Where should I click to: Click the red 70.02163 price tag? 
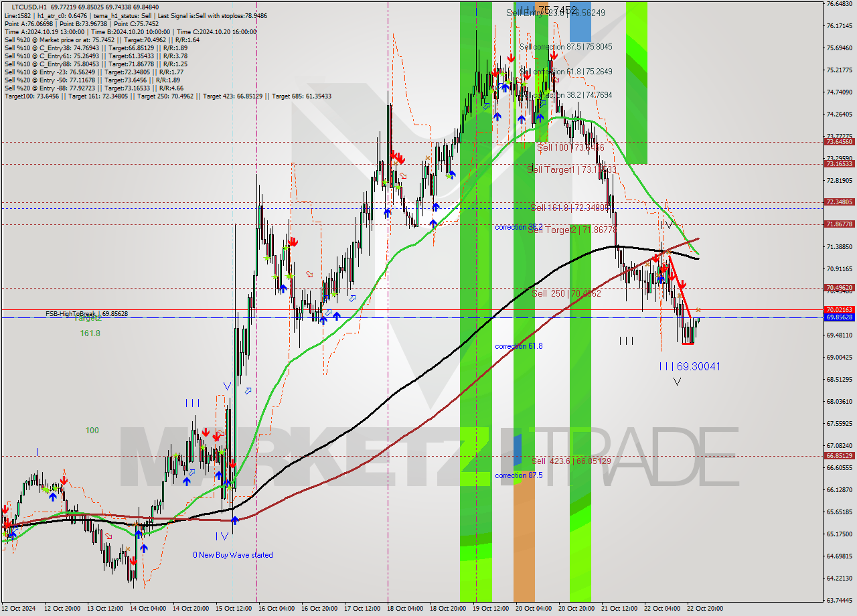(x=839, y=310)
